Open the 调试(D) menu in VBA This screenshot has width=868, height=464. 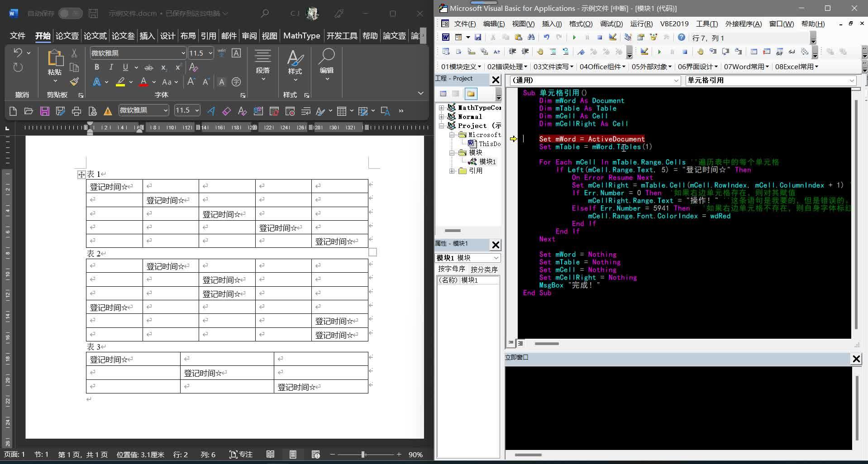(x=611, y=24)
